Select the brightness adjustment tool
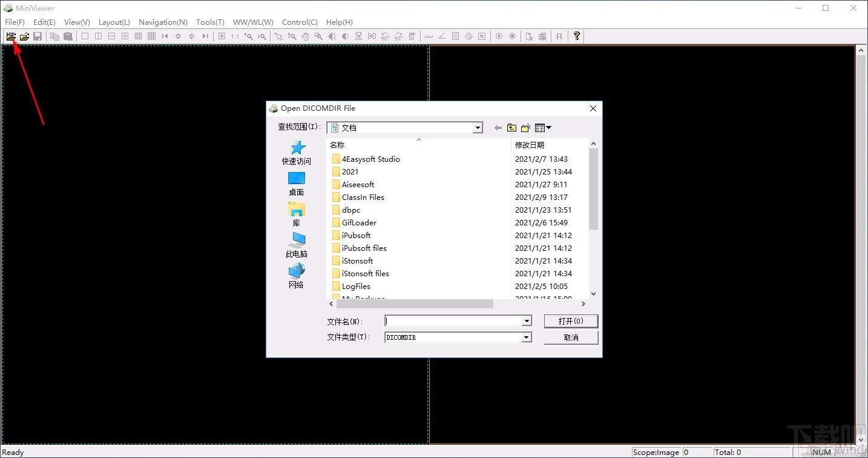The height and width of the screenshot is (458, 868). [332, 36]
